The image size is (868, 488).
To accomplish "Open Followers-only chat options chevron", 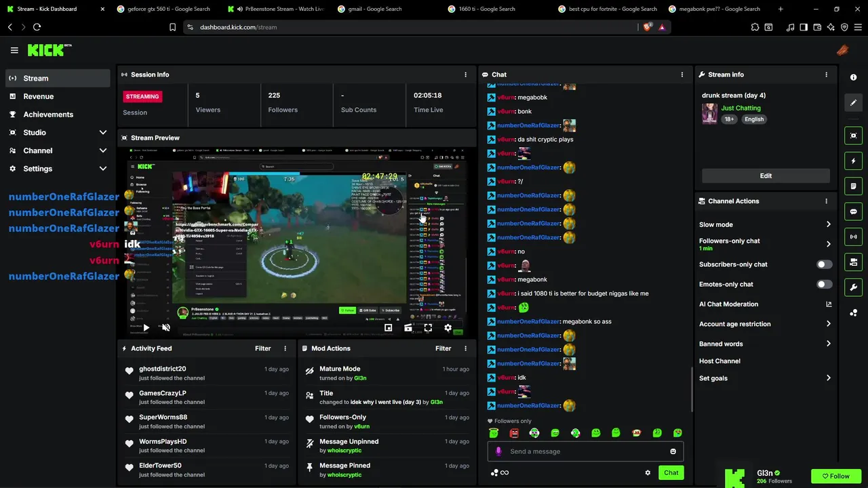I will pos(828,244).
